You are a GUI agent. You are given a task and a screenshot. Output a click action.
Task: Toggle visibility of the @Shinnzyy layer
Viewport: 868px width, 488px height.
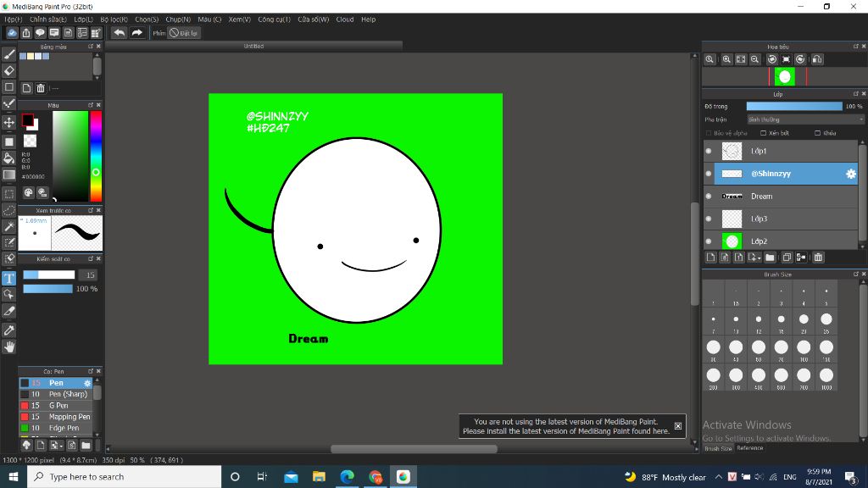tap(709, 174)
